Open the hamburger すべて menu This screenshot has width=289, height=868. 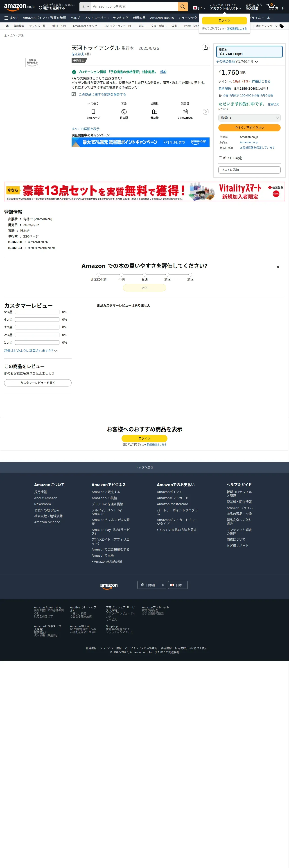(11, 18)
